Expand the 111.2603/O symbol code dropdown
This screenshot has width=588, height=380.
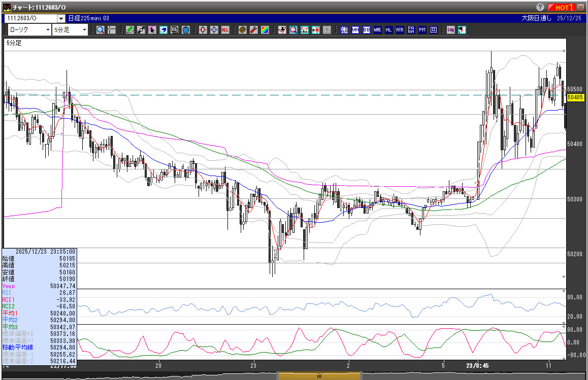[61, 18]
